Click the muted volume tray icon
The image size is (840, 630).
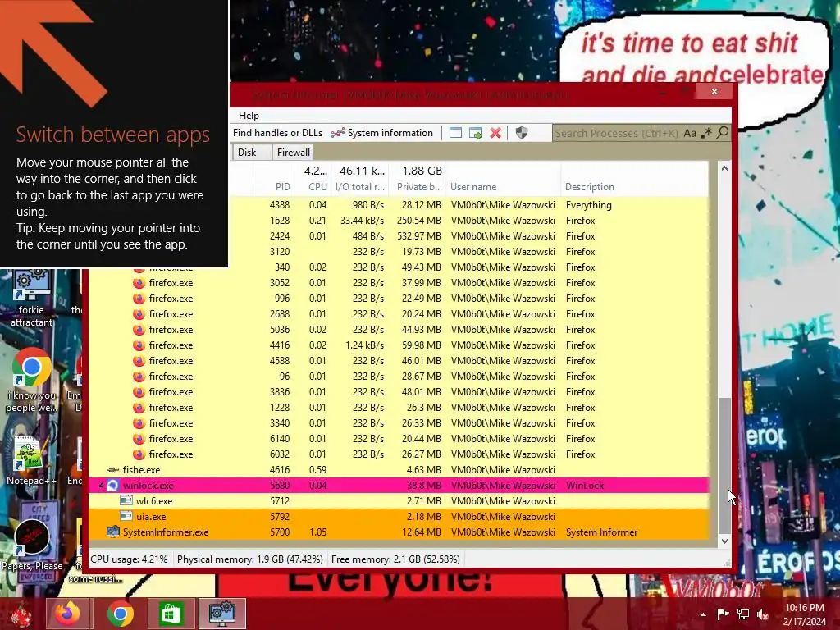[763, 614]
